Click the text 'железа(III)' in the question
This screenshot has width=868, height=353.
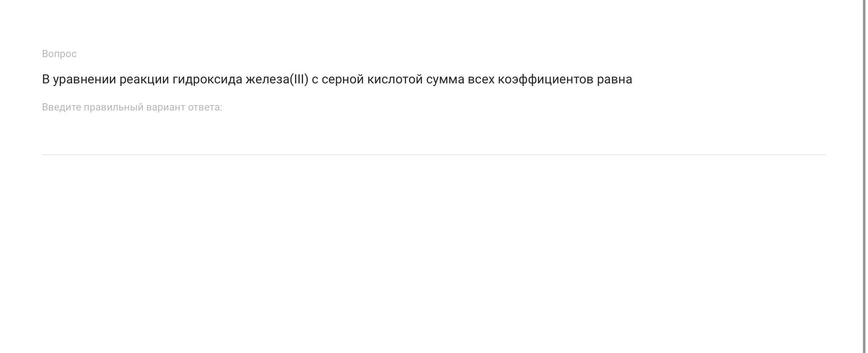(x=277, y=79)
